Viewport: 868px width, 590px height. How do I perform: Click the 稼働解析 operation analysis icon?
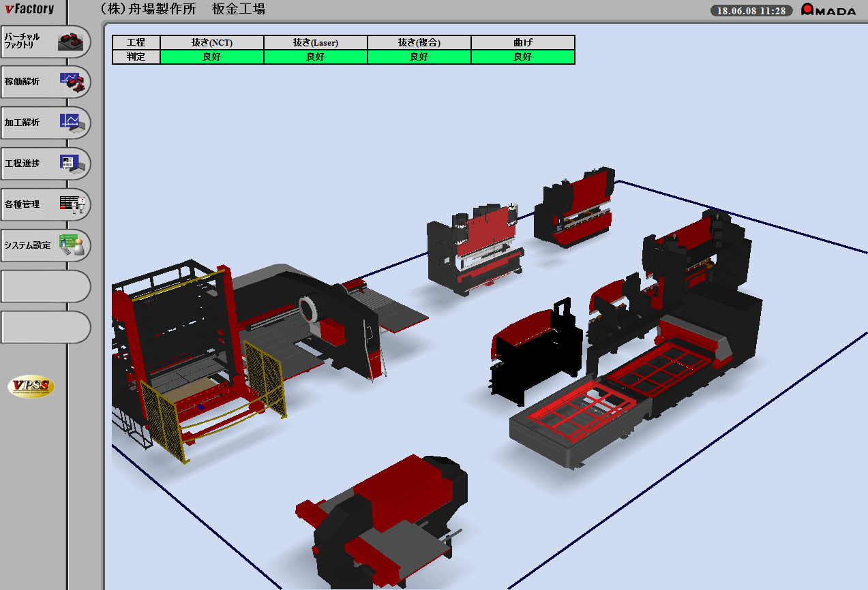(x=72, y=82)
